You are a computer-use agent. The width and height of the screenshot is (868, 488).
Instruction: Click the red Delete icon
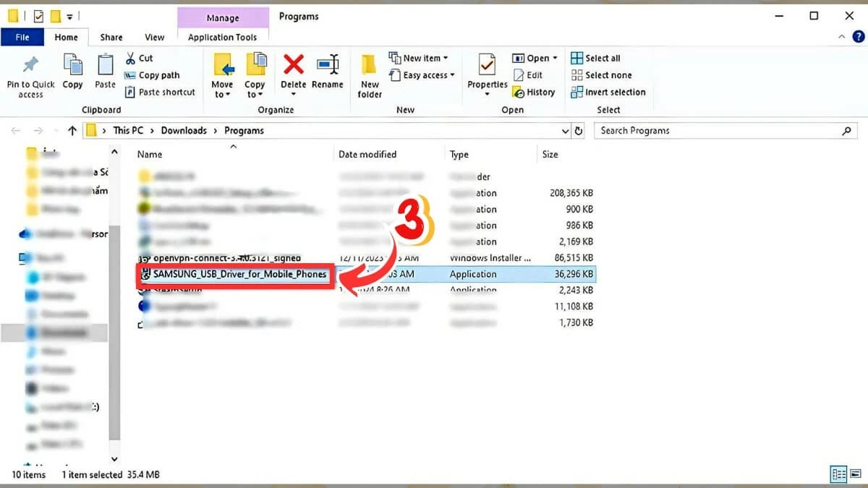293,66
